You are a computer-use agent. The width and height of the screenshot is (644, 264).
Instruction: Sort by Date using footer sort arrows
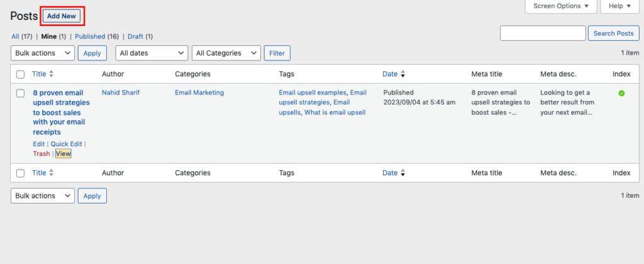tap(403, 173)
